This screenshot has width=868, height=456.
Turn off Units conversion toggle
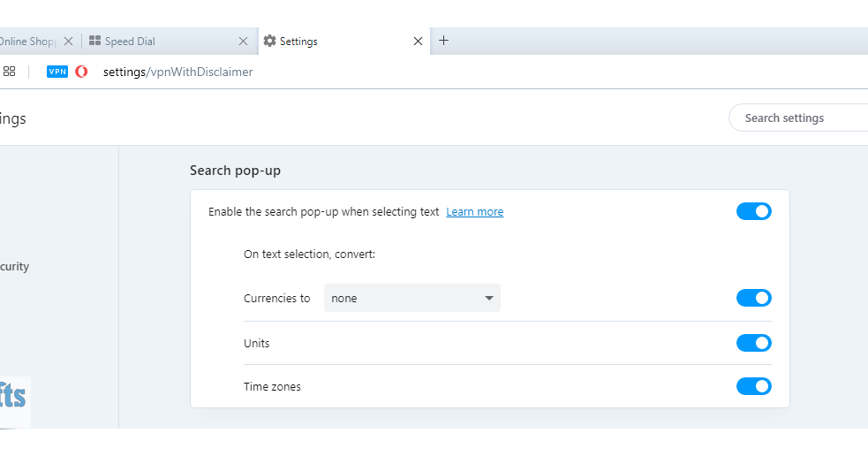click(753, 343)
